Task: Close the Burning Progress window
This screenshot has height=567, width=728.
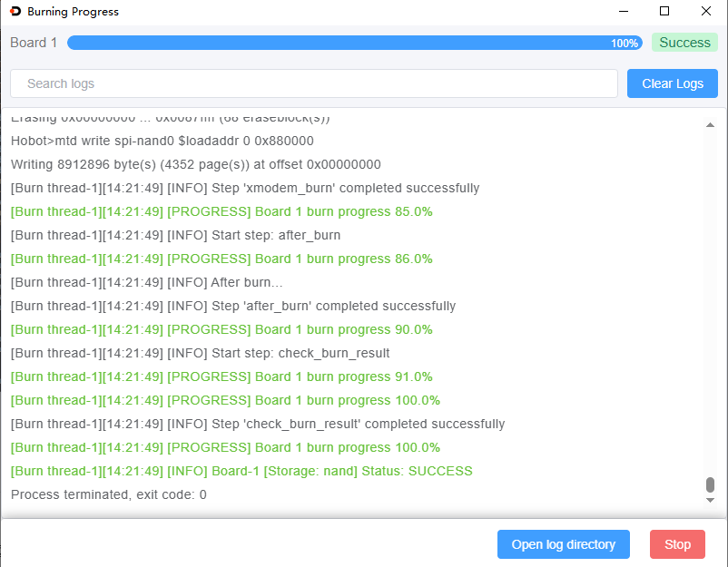Action: coord(705,11)
